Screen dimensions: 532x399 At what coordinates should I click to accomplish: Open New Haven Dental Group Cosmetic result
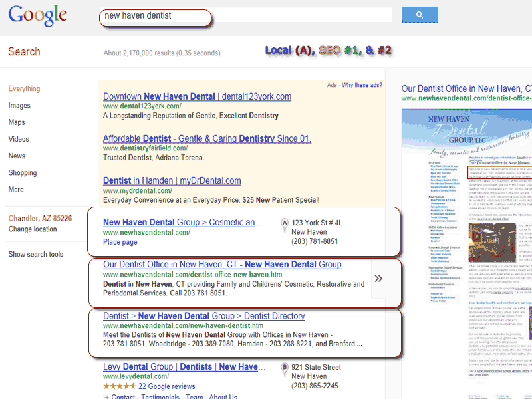(x=182, y=223)
